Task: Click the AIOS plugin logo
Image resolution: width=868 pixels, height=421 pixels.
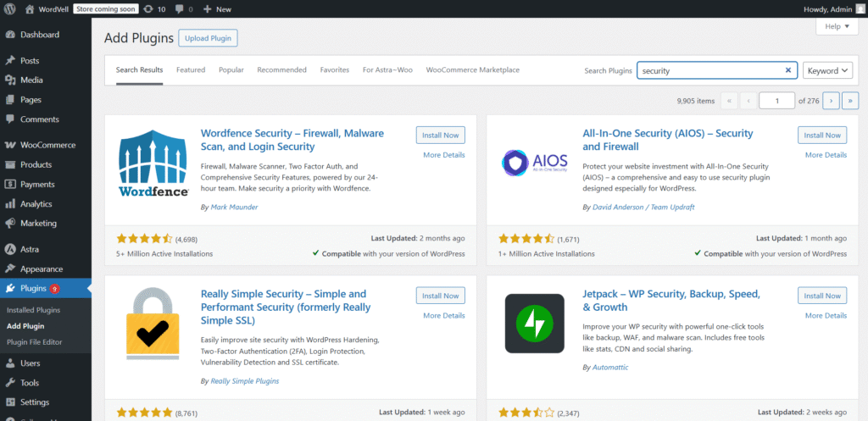Action: [x=536, y=163]
